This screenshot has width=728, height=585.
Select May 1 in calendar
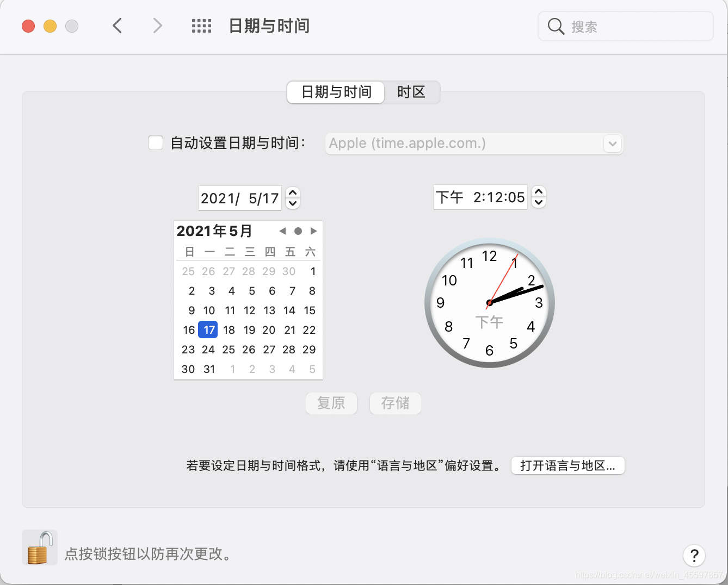coord(313,271)
